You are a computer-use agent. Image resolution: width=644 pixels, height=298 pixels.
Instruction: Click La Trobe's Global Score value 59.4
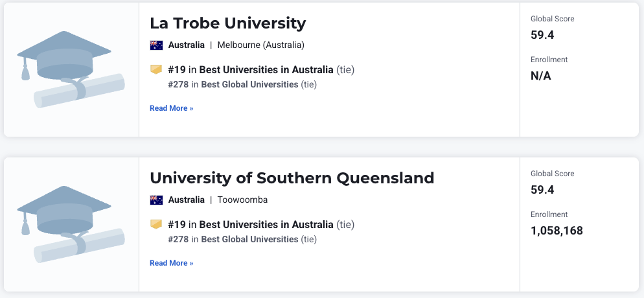pyautogui.click(x=542, y=35)
